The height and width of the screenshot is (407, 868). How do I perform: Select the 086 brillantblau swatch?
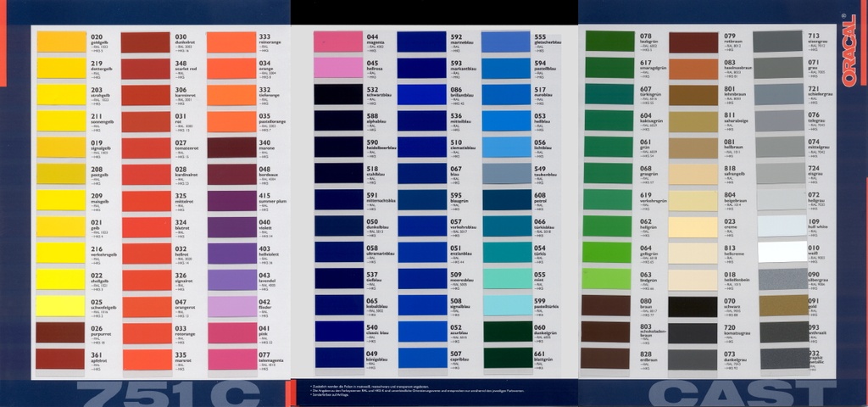coord(422,95)
